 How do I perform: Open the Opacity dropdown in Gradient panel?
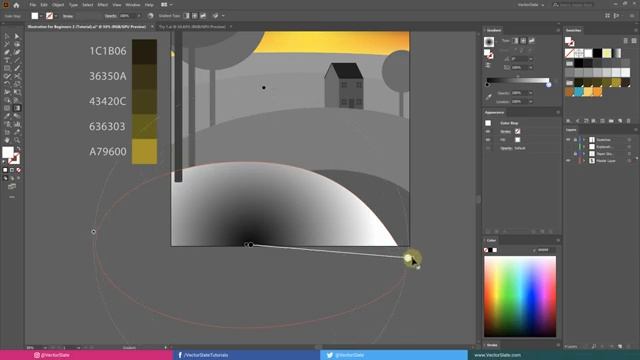point(531,93)
